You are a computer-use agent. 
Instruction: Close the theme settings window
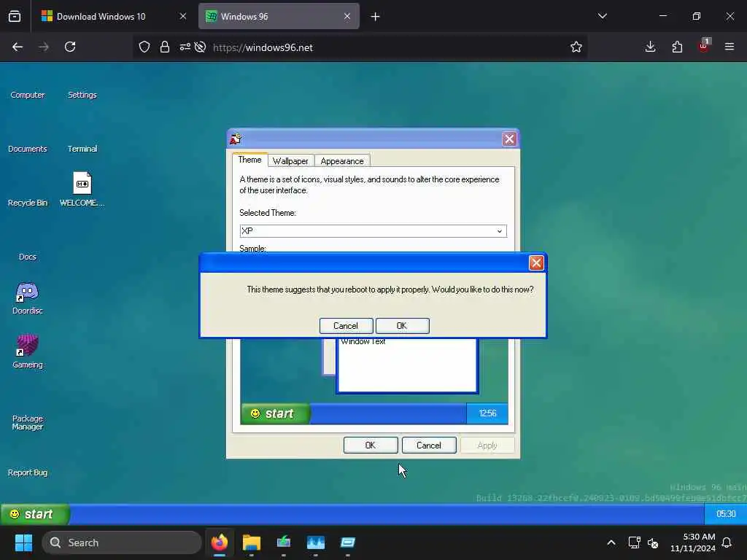509,139
